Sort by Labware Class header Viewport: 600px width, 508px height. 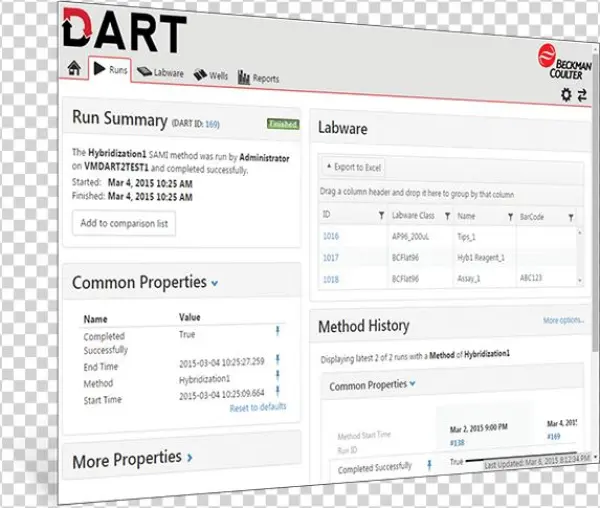pyautogui.click(x=413, y=215)
